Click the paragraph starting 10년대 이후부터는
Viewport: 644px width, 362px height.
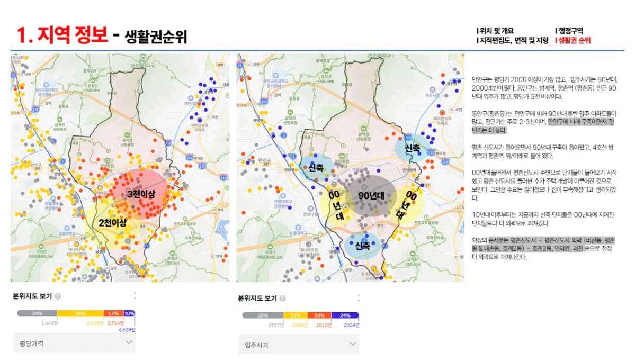click(543, 218)
